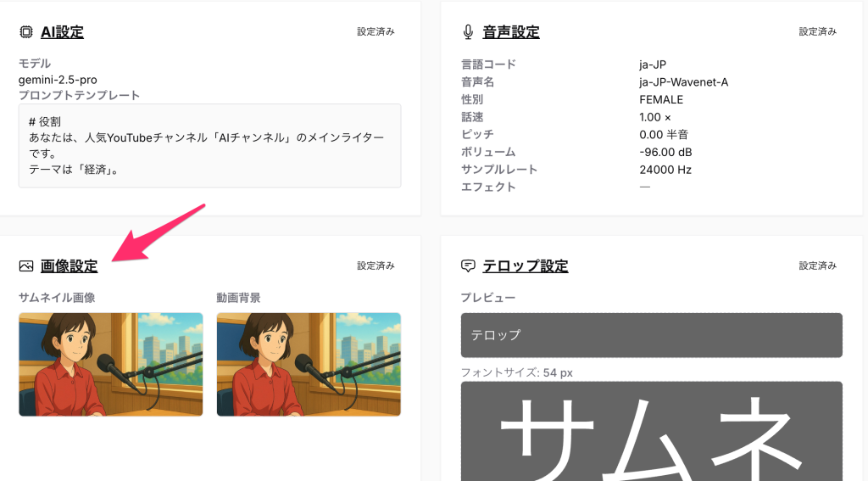The height and width of the screenshot is (481, 868).
Task: Click the gemini-2.5-pro model name
Action: pyautogui.click(x=58, y=80)
